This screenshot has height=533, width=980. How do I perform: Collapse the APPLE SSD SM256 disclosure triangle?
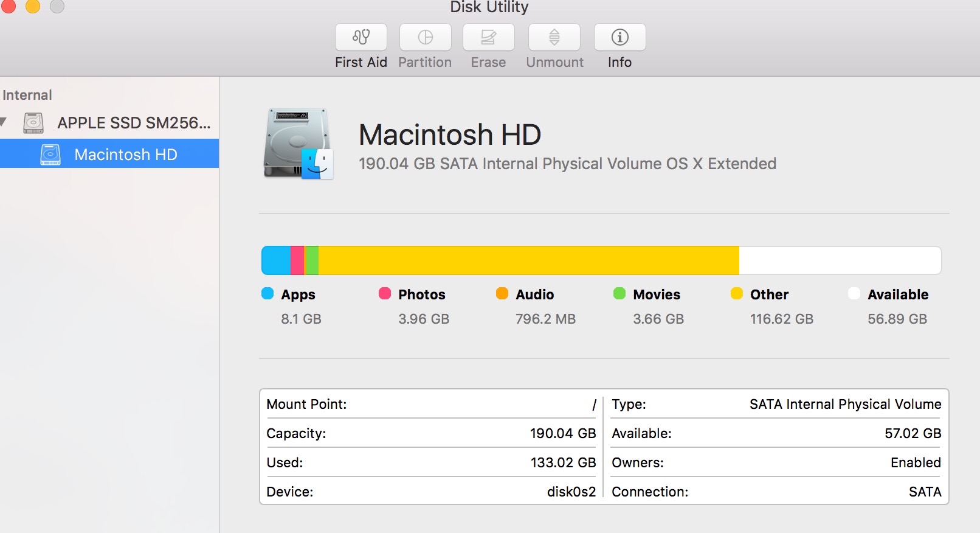[4, 122]
